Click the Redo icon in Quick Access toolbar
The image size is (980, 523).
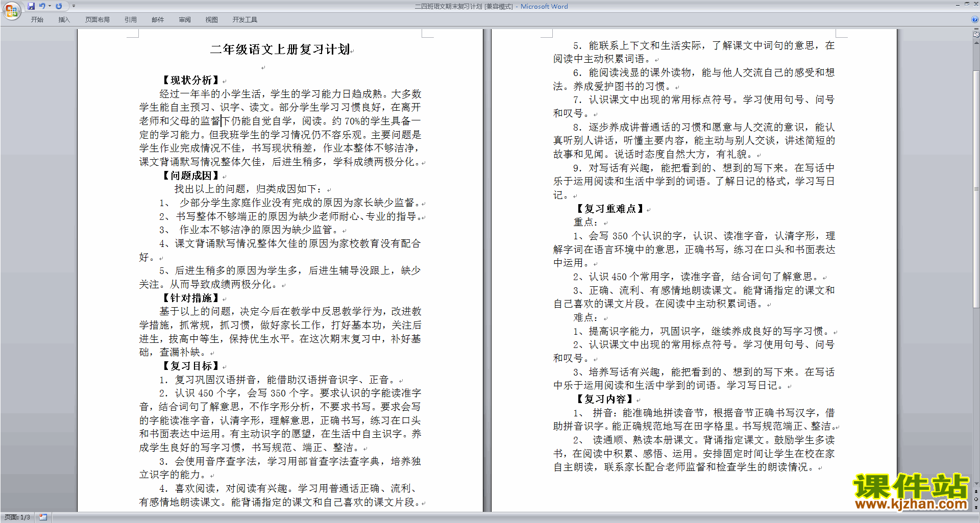tap(59, 6)
